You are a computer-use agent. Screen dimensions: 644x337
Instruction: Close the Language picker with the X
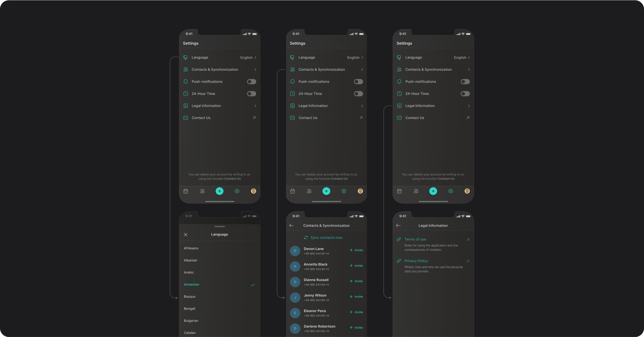[186, 235]
